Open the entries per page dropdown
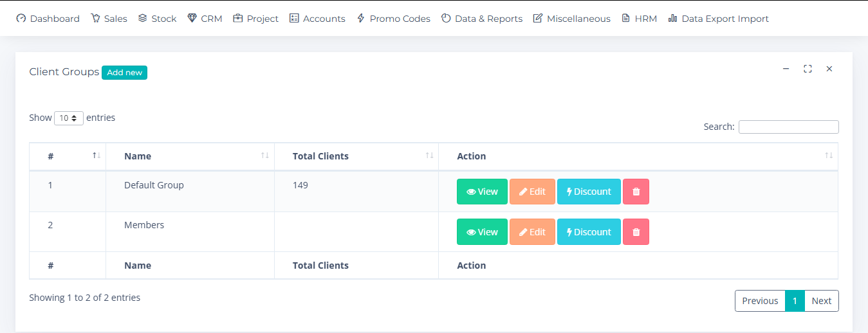This screenshot has height=333, width=868. [x=69, y=118]
